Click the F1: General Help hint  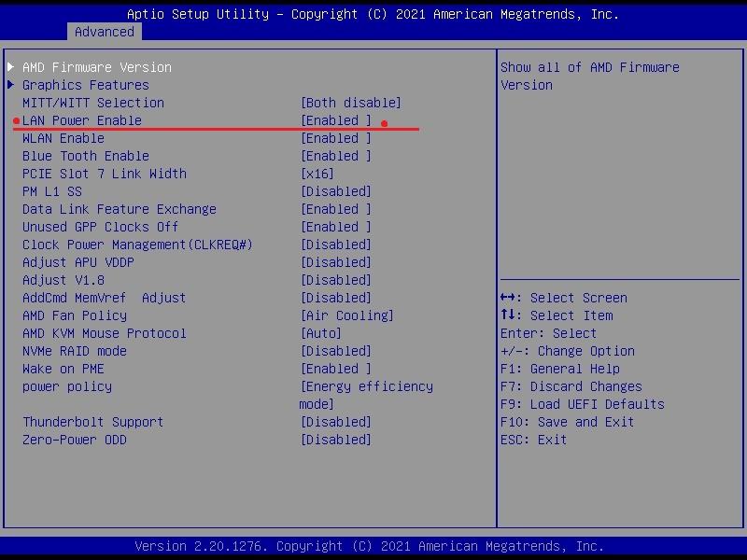(560, 369)
